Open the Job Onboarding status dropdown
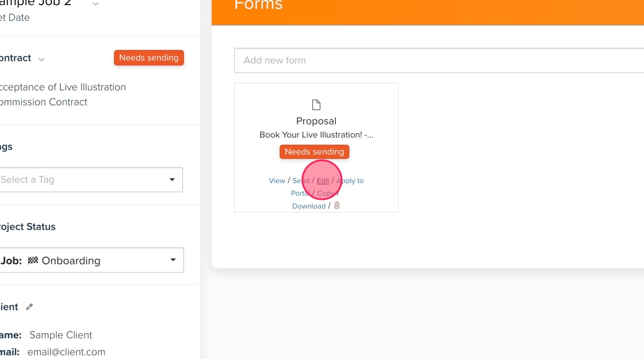The height and width of the screenshot is (359, 644). (91, 260)
